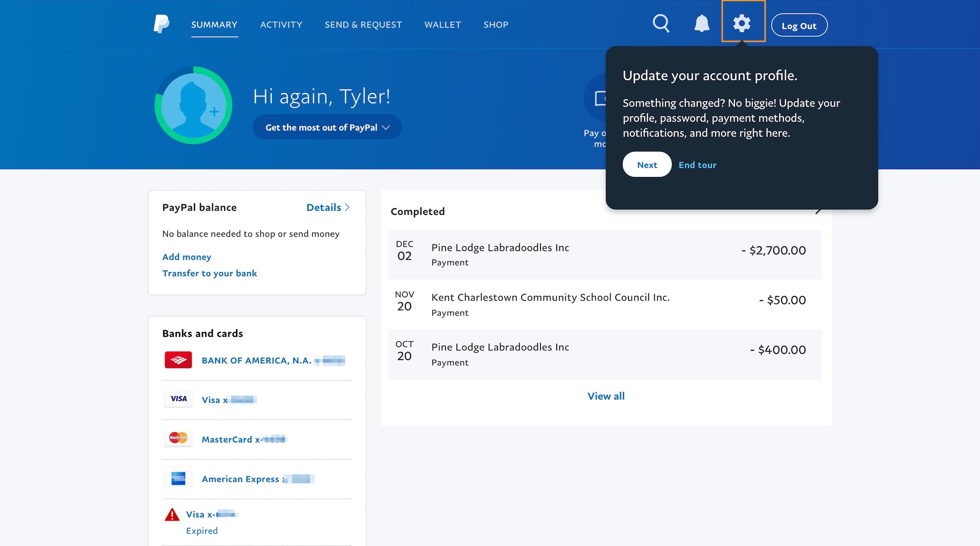Switch to the Wallet tab
The image size is (980, 546).
[442, 25]
